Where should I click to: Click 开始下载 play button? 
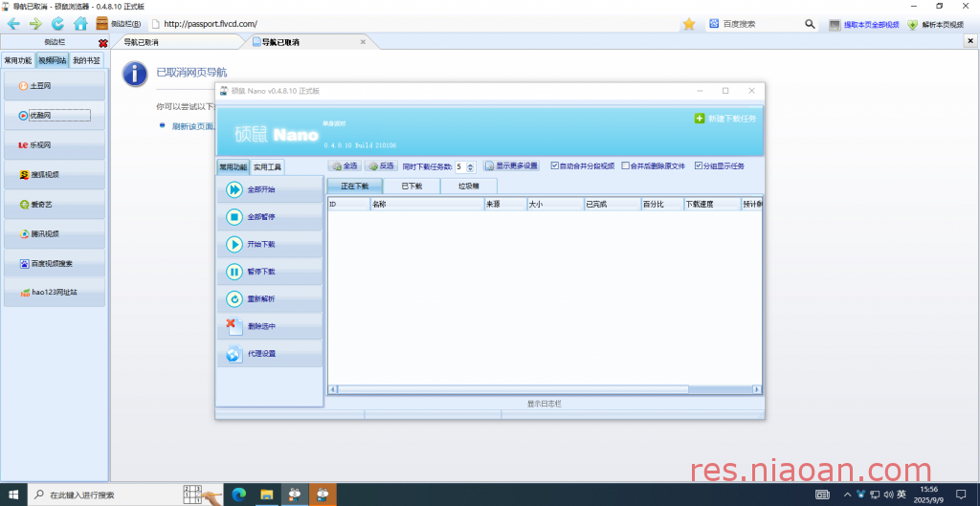point(269,244)
